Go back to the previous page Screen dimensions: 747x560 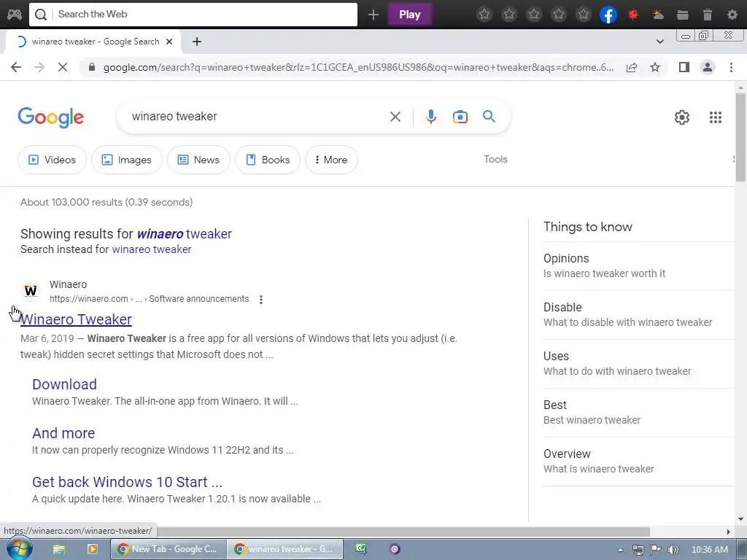[x=16, y=67]
